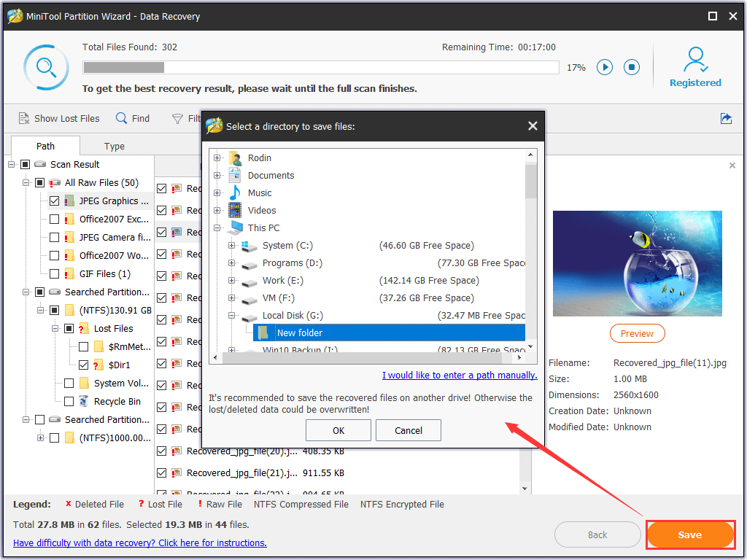This screenshot has width=747, height=560.
Task: Click the JPEG Graphics folder icon
Action: [x=69, y=201]
